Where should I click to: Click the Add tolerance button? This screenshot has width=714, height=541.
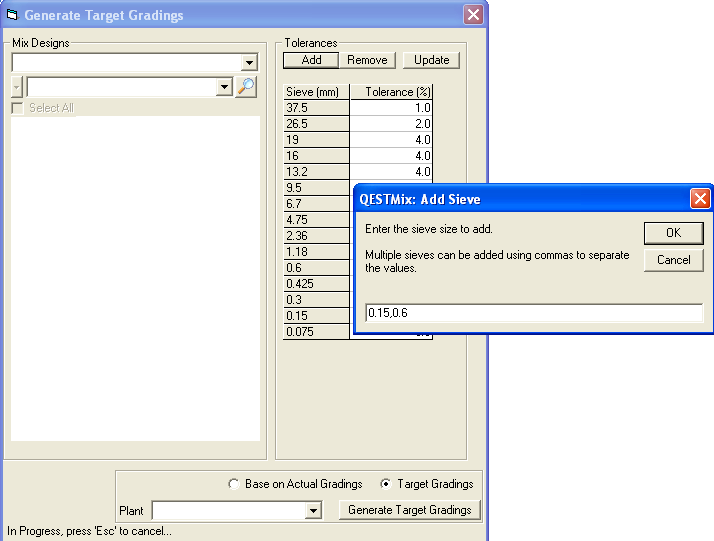(311, 60)
